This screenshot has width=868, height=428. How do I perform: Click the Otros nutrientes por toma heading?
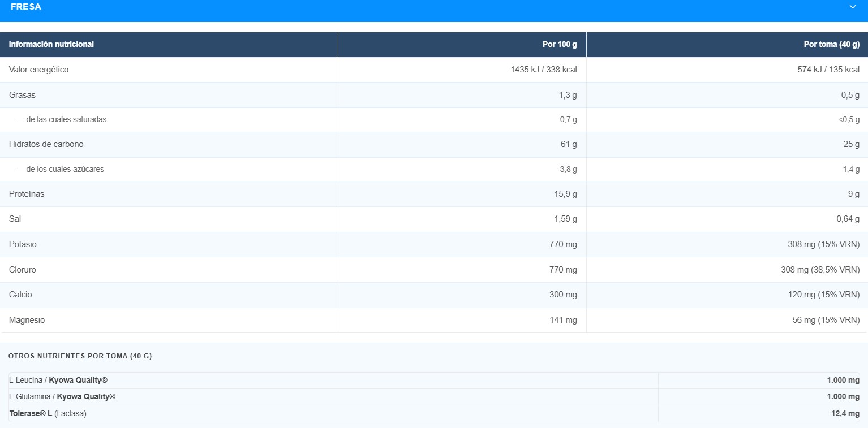(80, 356)
